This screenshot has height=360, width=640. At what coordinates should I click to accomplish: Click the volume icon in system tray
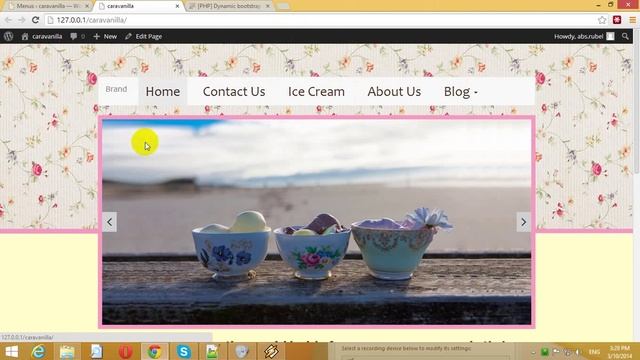point(578,352)
